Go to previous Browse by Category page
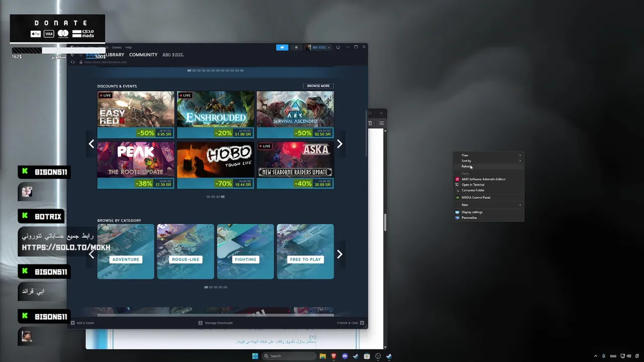 tap(91, 254)
